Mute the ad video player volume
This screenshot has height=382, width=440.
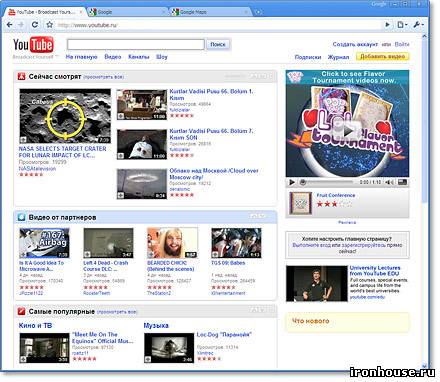[x=389, y=182]
